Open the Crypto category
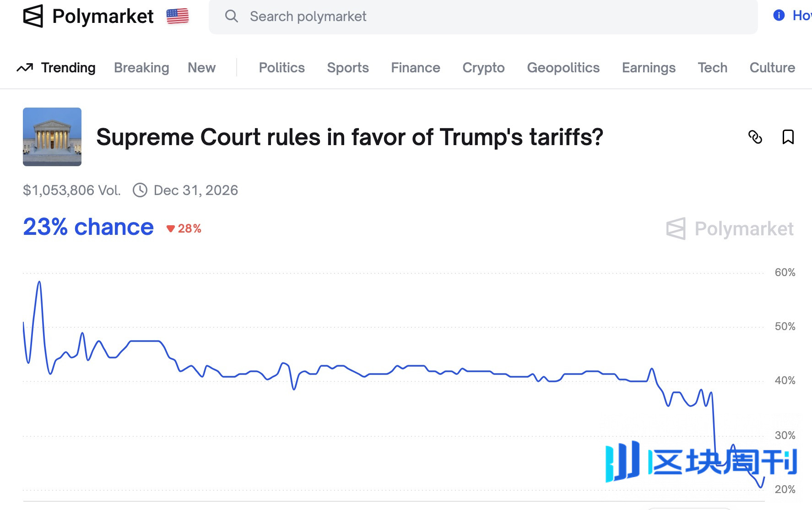 click(x=483, y=68)
